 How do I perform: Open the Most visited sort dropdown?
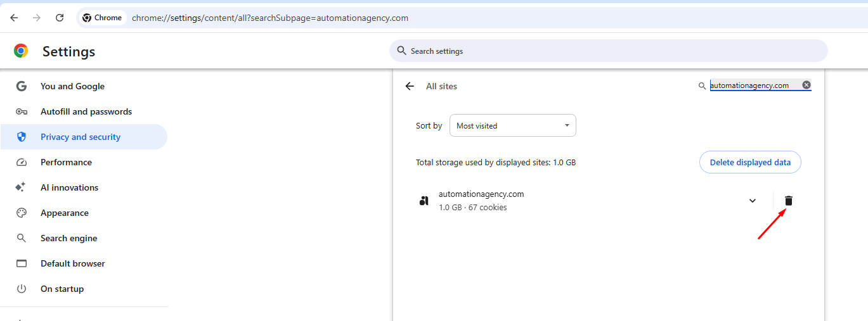[513, 125]
